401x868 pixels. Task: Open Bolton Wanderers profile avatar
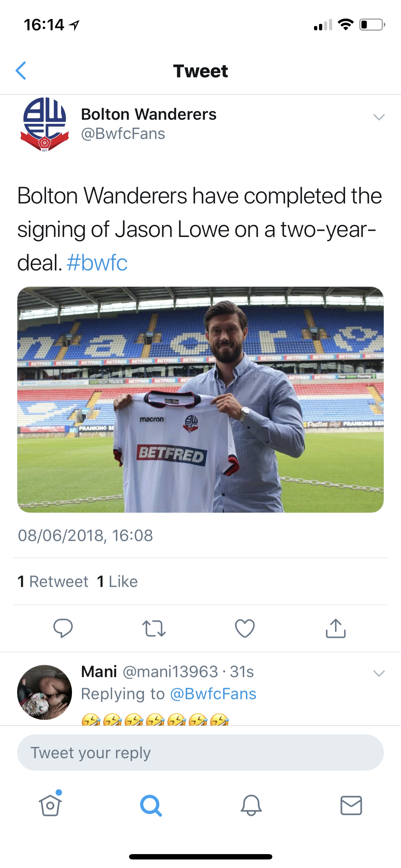[x=45, y=124]
